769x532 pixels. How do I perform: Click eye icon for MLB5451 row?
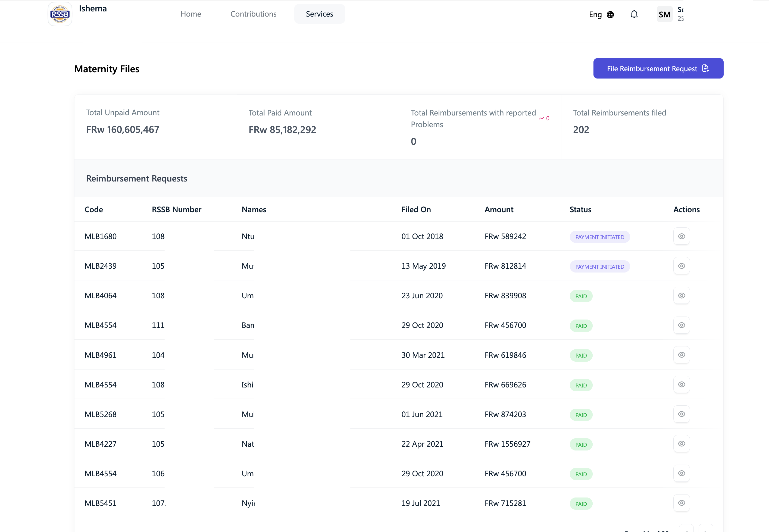681,503
